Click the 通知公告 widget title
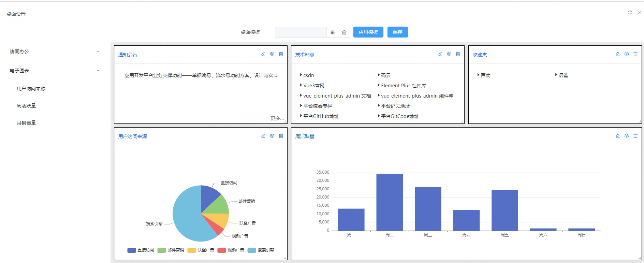This screenshot has height=263, width=644. tap(128, 55)
